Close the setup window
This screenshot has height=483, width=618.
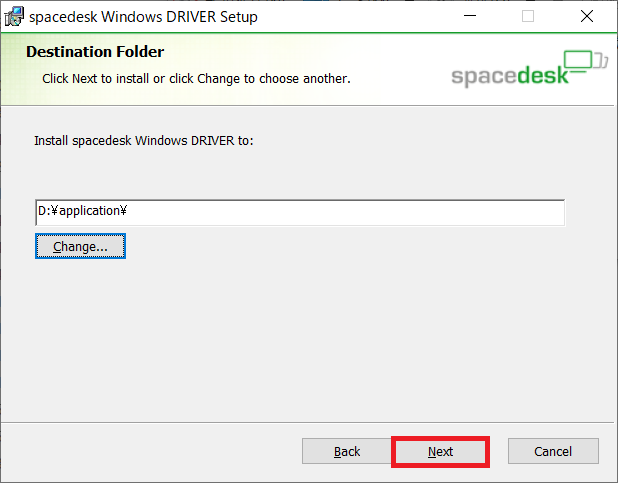coord(587,16)
